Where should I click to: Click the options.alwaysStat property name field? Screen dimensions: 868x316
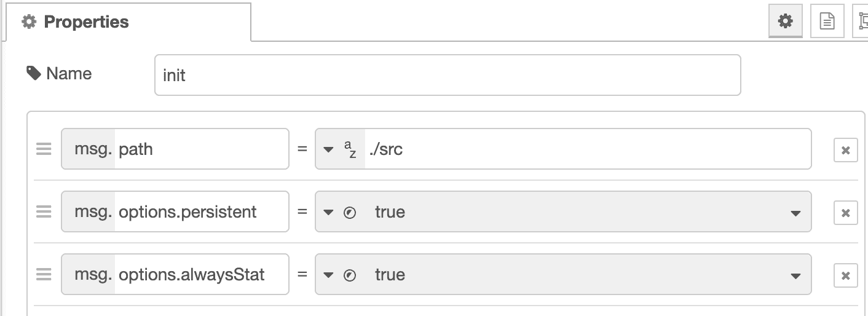point(202,274)
